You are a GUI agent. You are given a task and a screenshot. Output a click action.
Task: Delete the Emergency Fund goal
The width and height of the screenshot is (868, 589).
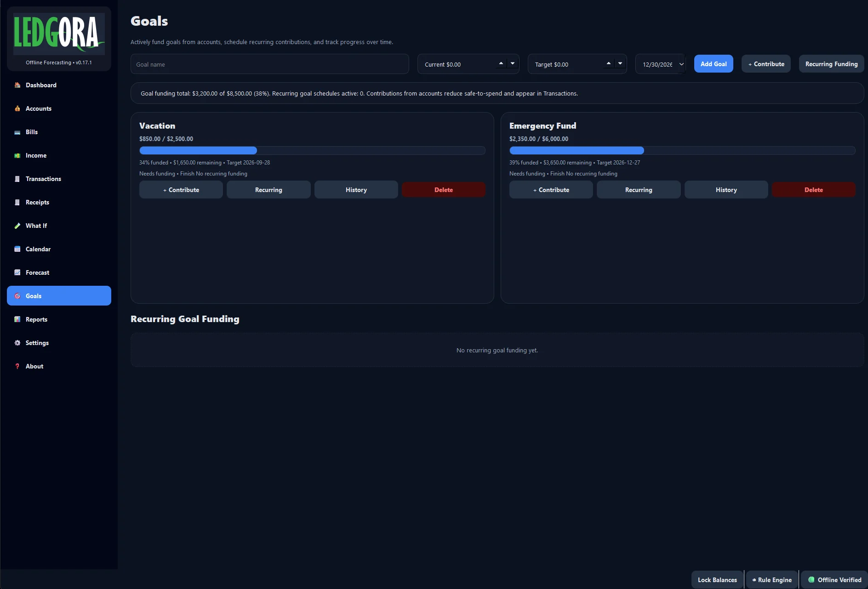[814, 190]
